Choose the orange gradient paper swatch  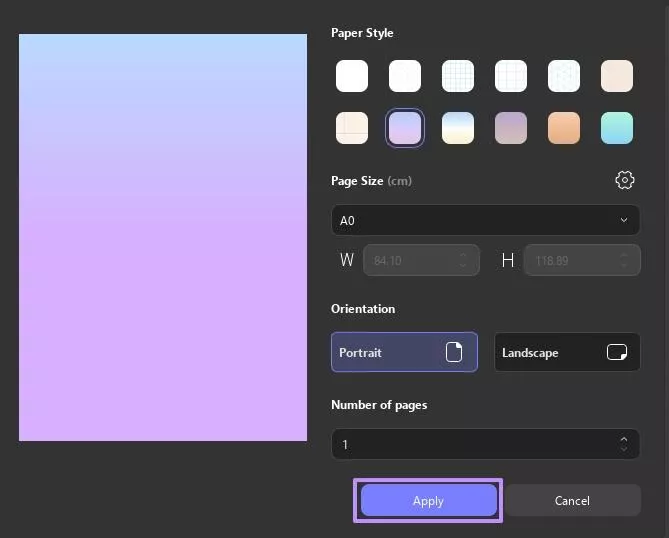tap(564, 128)
